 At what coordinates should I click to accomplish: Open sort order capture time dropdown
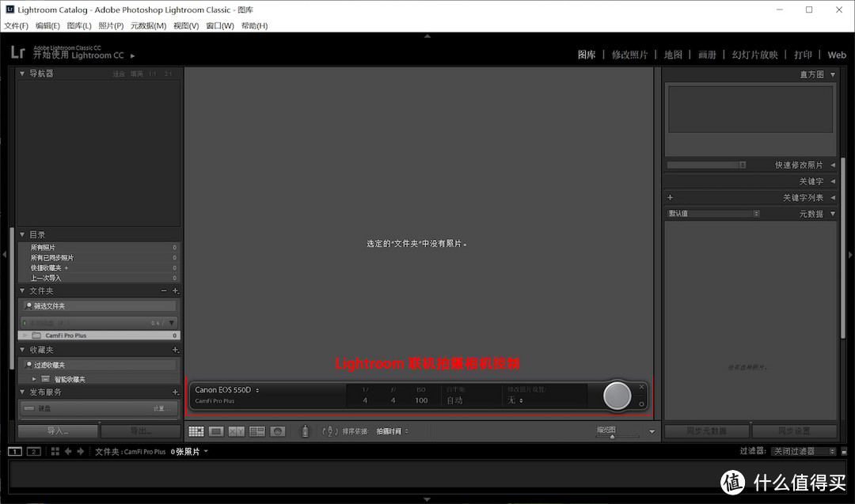pyautogui.click(x=392, y=431)
